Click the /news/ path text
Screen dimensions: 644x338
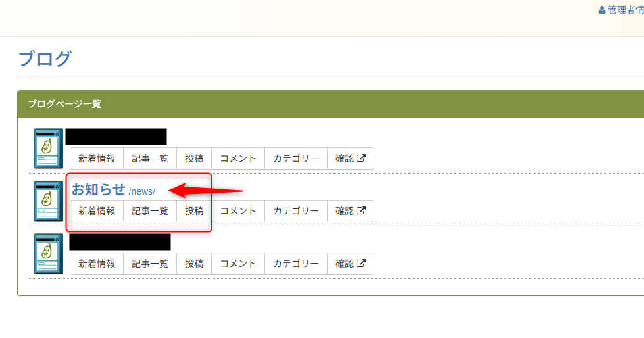[142, 191]
